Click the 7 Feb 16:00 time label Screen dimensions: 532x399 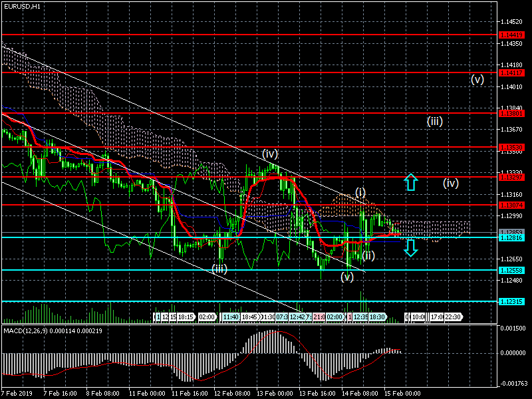(x=60, y=393)
